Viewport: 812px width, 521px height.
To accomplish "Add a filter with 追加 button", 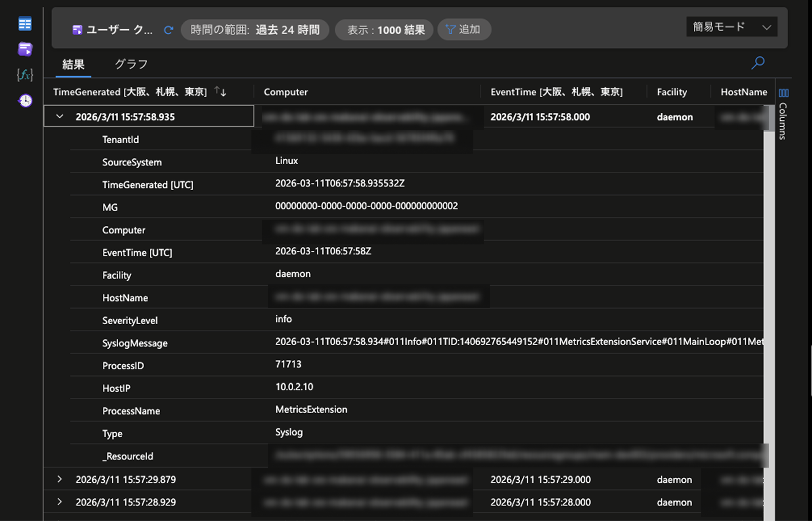I will point(464,29).
